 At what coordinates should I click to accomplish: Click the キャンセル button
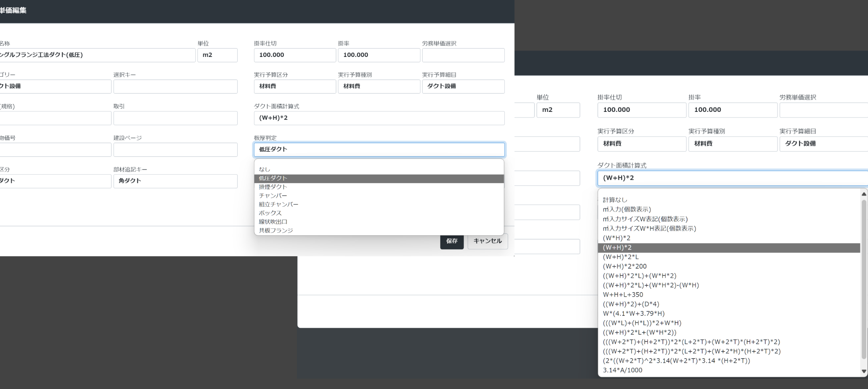click(487, 241)
